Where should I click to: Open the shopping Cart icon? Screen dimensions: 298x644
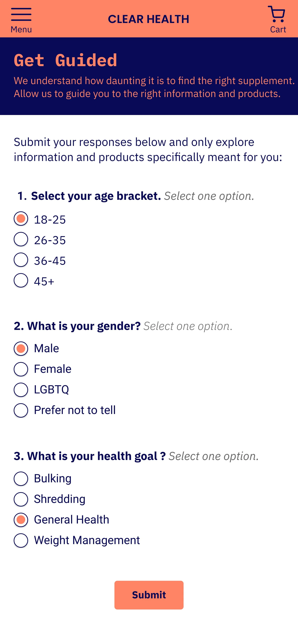pos(276,14)
